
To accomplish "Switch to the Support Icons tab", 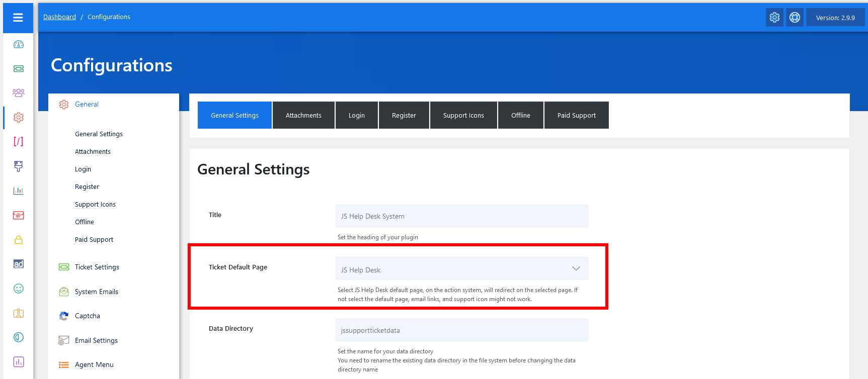I will [463, 115].
